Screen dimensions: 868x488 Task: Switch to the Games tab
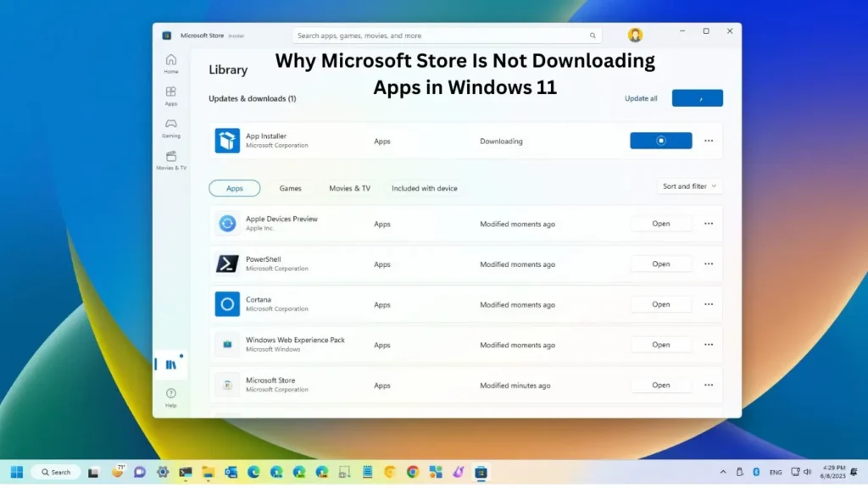pyautogui.click(x=291, y=188)
